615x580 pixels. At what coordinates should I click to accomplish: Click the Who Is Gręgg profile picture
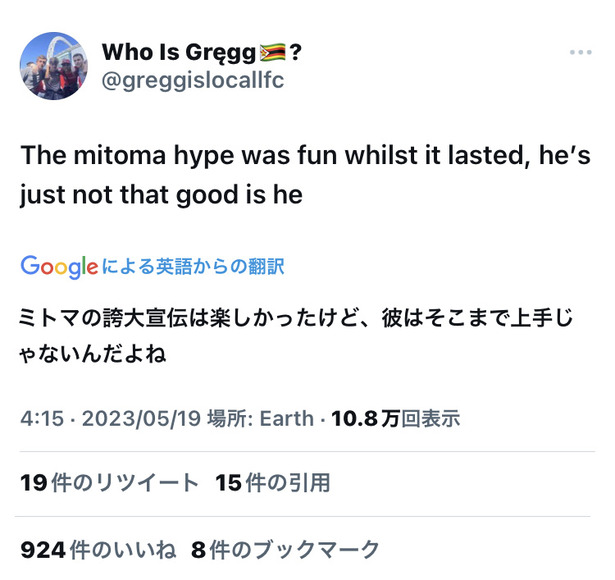tap(54, 66)
